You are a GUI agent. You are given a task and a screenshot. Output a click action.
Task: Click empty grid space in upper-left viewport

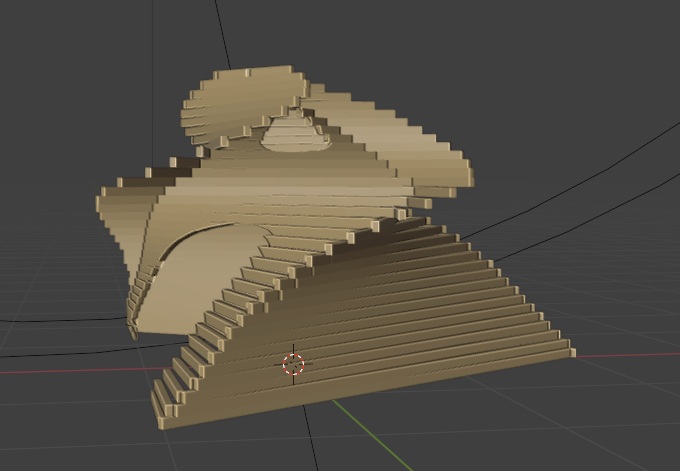point(80,80)
